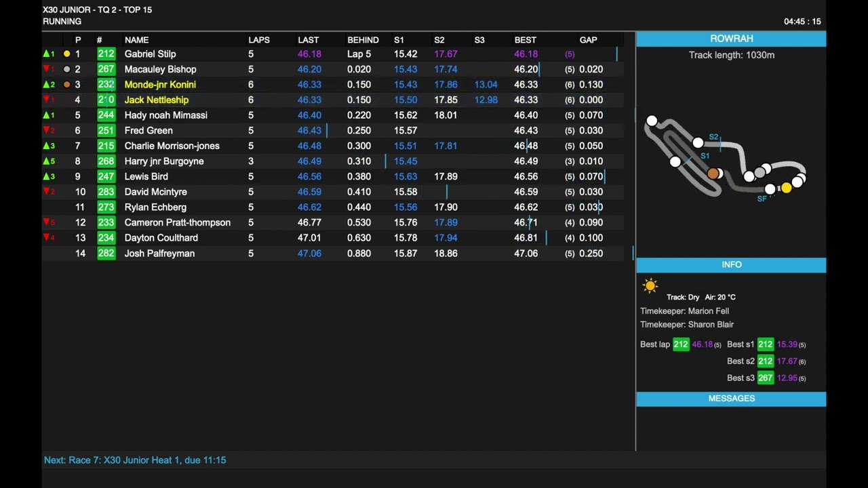Click the GAP column header

pos(588,40)
